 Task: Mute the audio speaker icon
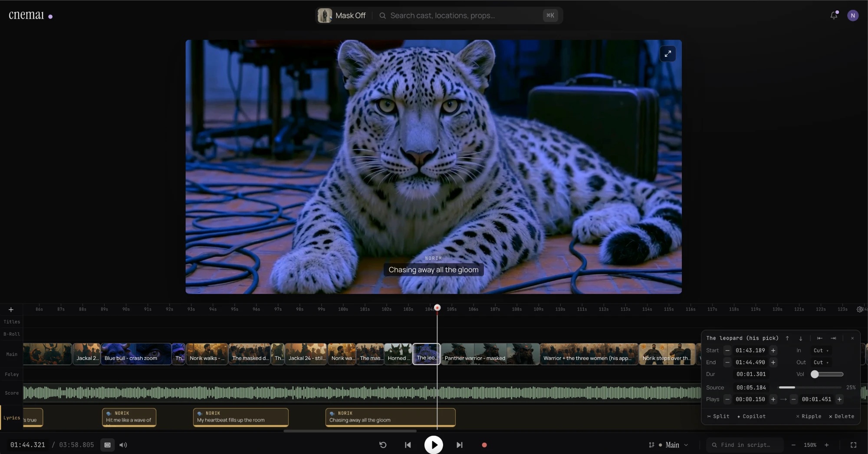tap(123, 445)
